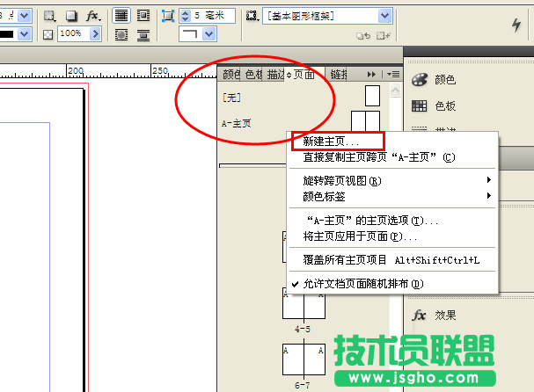Image resolution: width=534 pixels, height=392 pixels.
Task: Choose "A-主页"的主页选项(T)... entry
Action: click(392, 221)
